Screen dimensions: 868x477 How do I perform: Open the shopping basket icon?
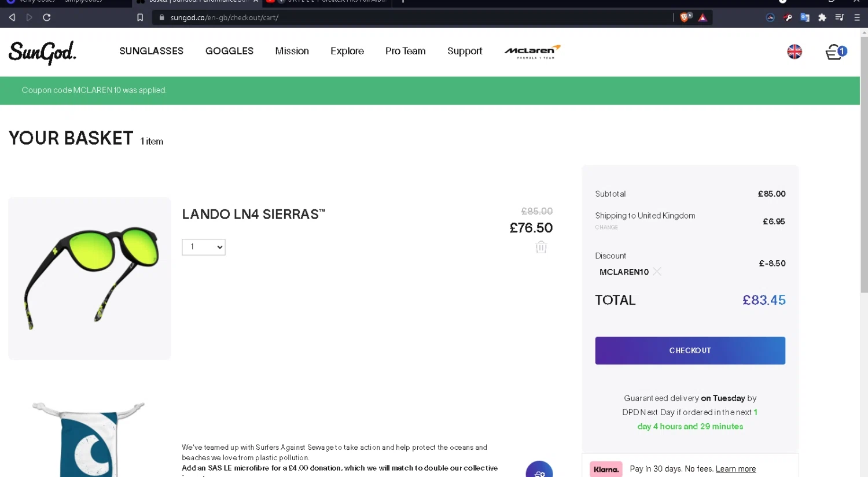coord(835,52)
